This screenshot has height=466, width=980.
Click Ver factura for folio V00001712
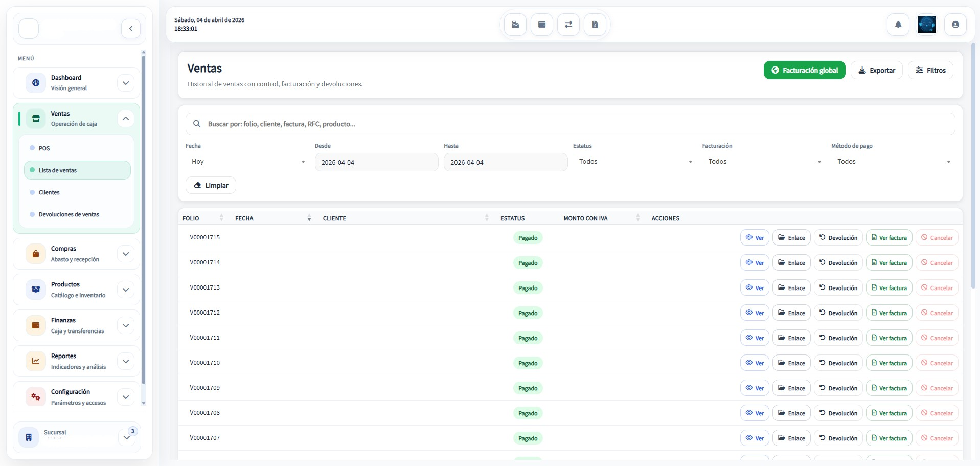pos(889,313)
